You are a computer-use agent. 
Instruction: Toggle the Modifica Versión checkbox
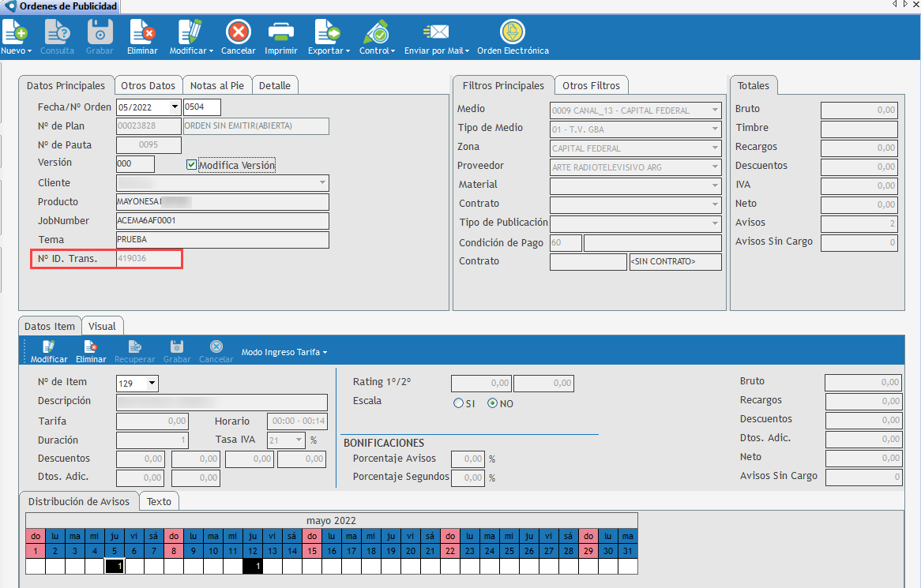[191, 165]
